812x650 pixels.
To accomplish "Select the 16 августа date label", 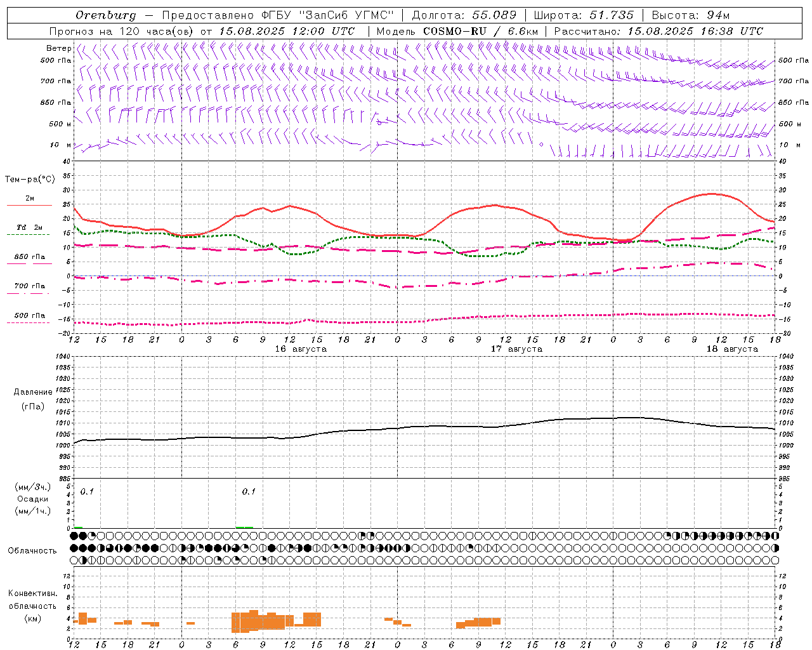I will (x=301, y=349).
